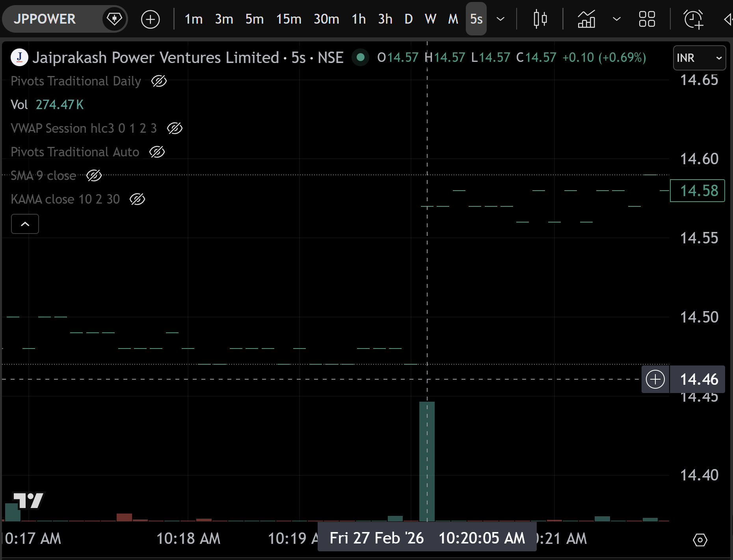The height and width of the screenshot is (560, 733).
Task: Switch to the 15m timeframe
Action: (x=288, y=19)
